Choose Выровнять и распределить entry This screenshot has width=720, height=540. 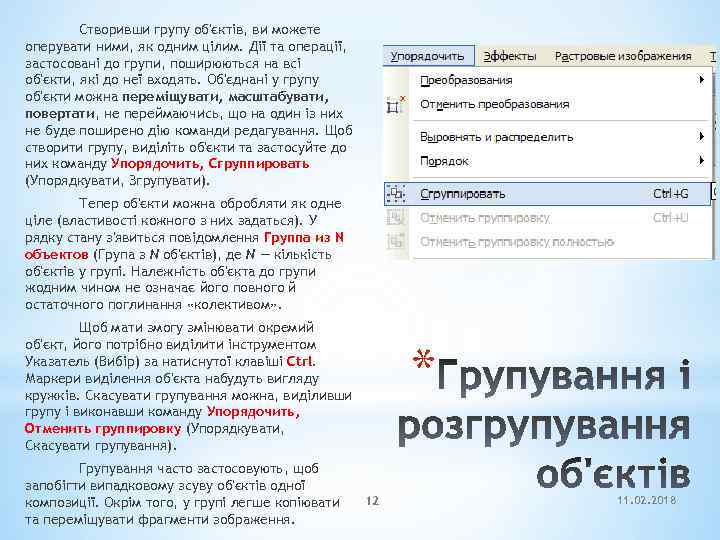point(496,137)
